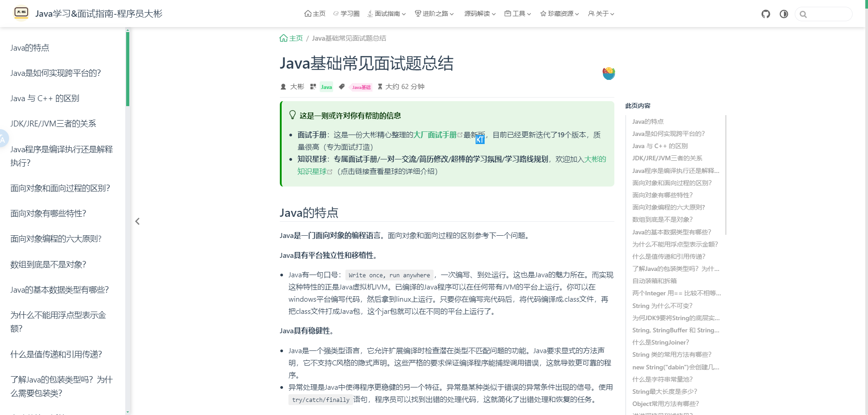Jump to 'String 为什么不可变?' in page contents
This screenshot has height=415, width=868.
(x=663, y=306)
